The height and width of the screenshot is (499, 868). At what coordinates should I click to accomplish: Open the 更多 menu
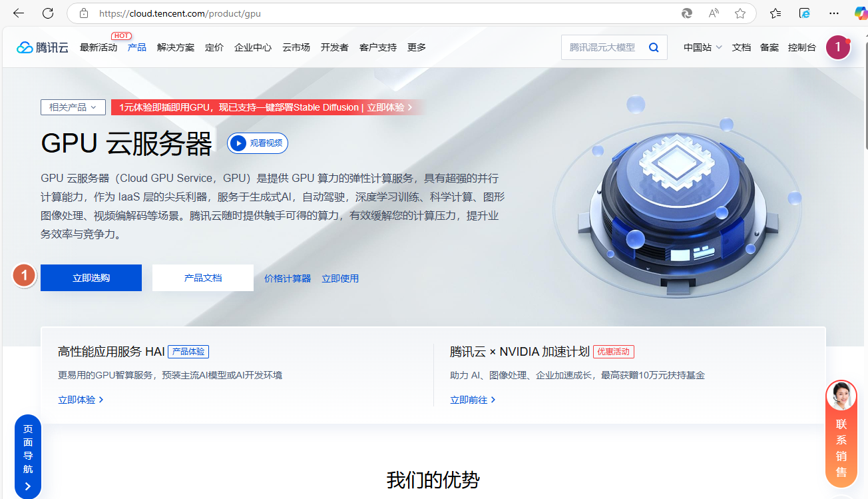pyautogui.click(x=417, y=47)
